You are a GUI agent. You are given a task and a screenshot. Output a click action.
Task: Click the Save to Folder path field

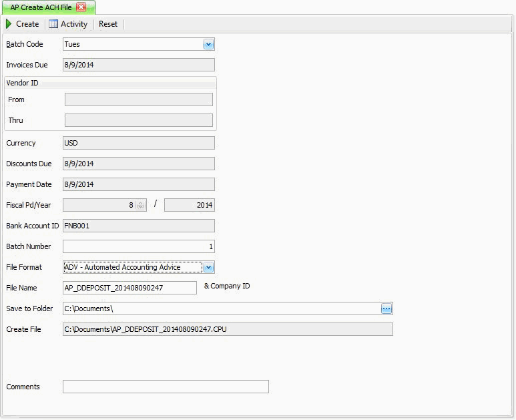point(220,308)
